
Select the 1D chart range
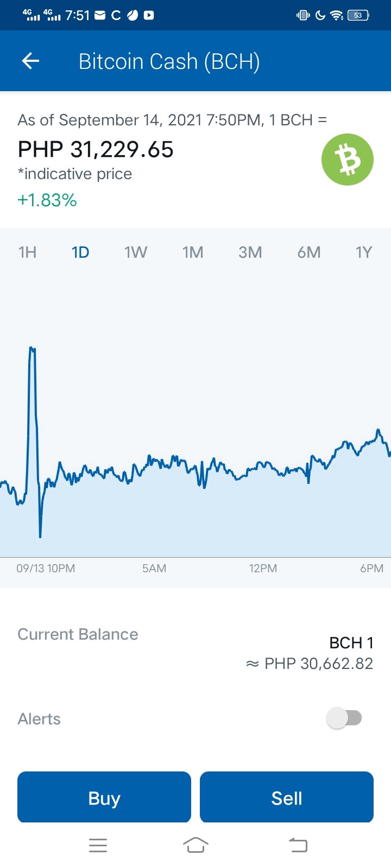[x=80, y=252]
